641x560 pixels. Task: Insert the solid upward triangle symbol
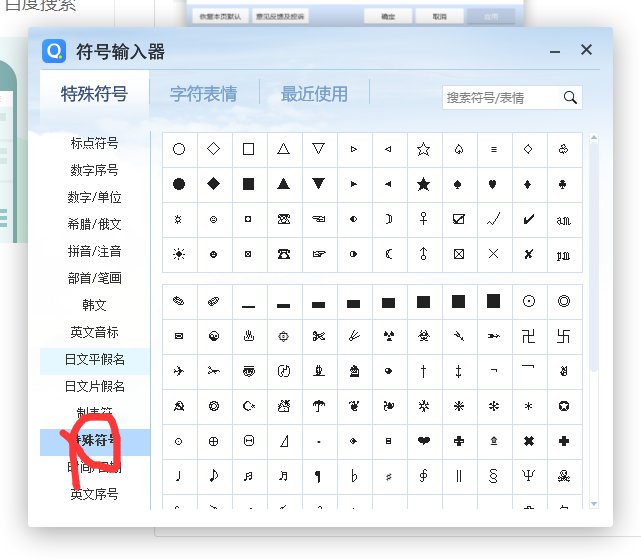(x=284, y=184)
